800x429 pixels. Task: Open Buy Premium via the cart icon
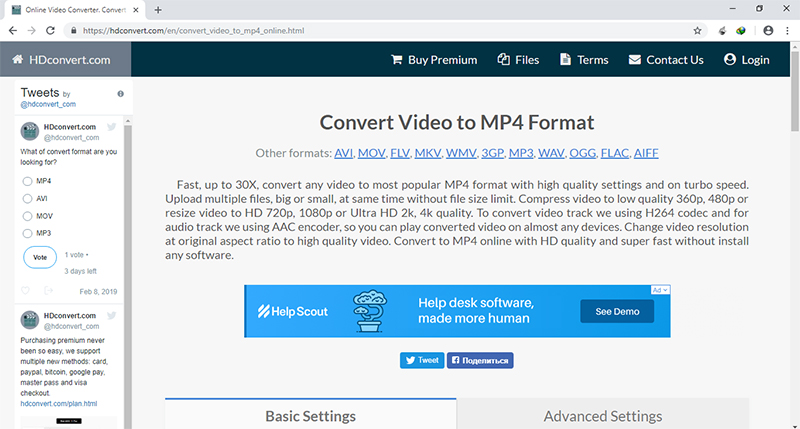(x=397, y=60)
